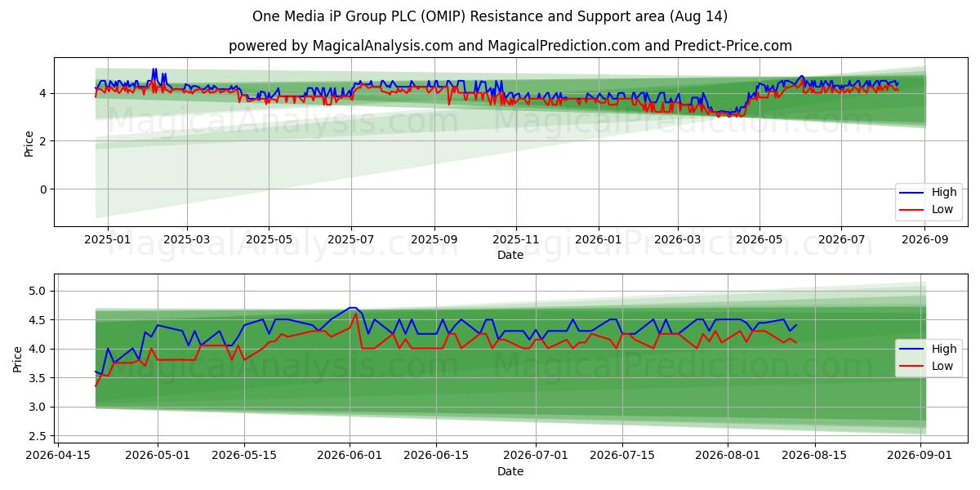Image resolution: width=980 pixels, height=490 pixels.
Task: Click the upper chart 'Price' axis label
Action: click(29, 144)
